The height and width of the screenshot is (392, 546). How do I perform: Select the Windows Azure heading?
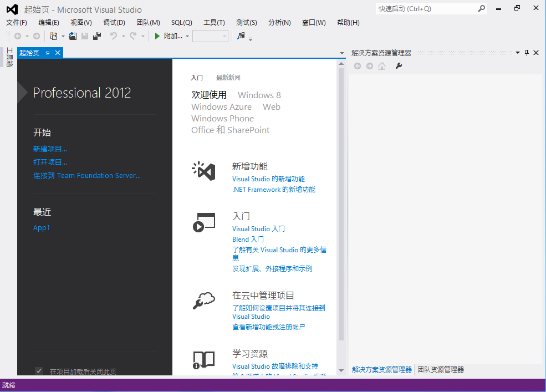[222, 107]
